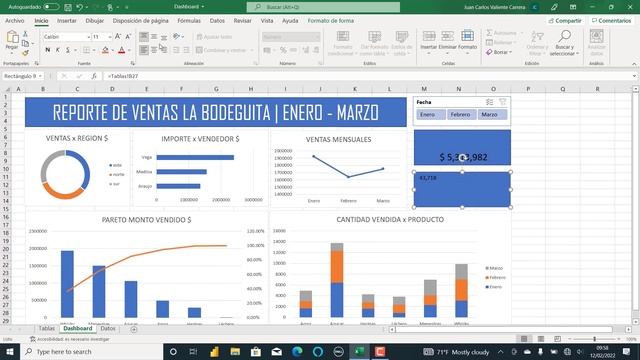Click the accessibility status message
The width and height of the screenshot is (640, 360).
click(x=69, y=339)
